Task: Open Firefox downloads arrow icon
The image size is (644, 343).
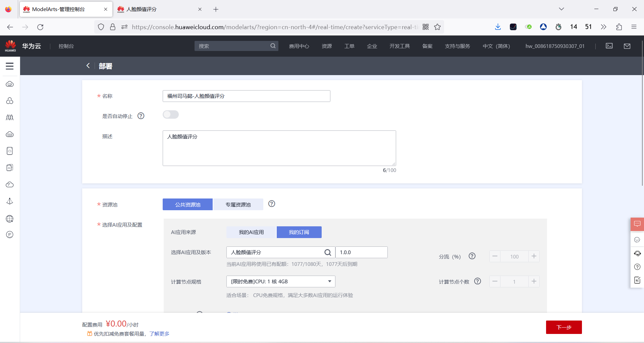Action: [x=498, y=27]
